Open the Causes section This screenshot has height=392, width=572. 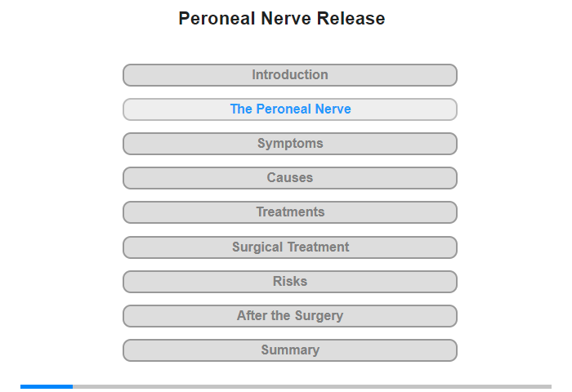coord(289,178)
